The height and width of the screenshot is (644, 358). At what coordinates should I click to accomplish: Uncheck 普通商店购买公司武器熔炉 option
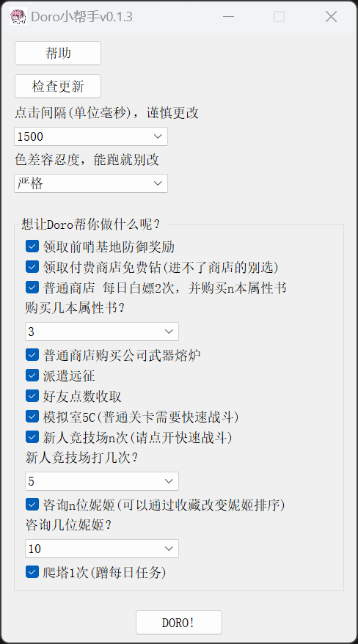[32, 355]
